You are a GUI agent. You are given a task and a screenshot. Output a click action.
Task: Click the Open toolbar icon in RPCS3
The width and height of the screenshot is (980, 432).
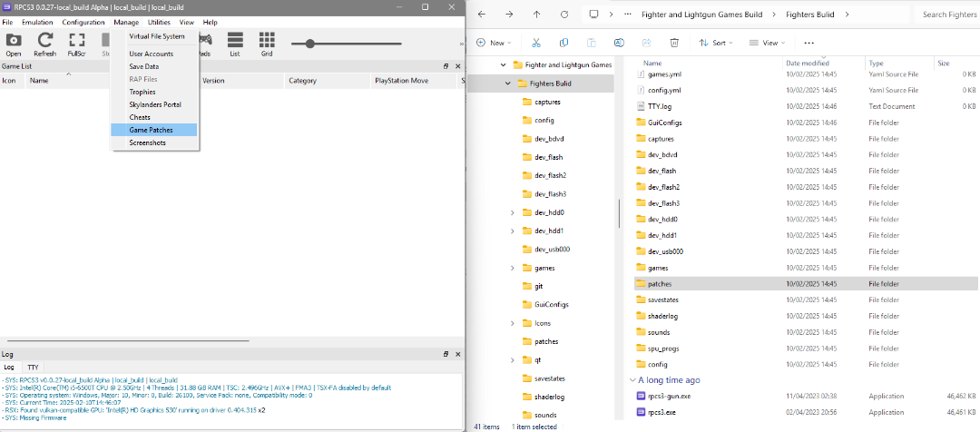[x=14, y=44]
